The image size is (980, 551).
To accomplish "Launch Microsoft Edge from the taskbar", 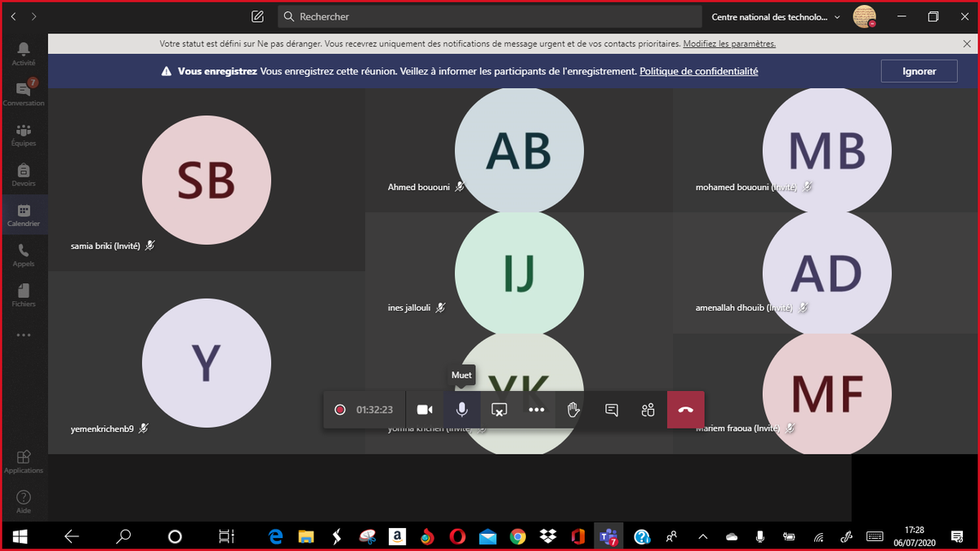I will [275, 536].
